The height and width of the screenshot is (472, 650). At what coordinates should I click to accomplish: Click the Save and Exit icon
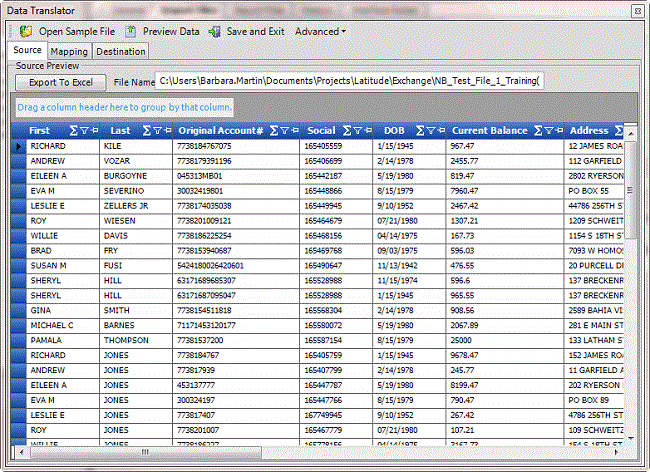[215, 31]
